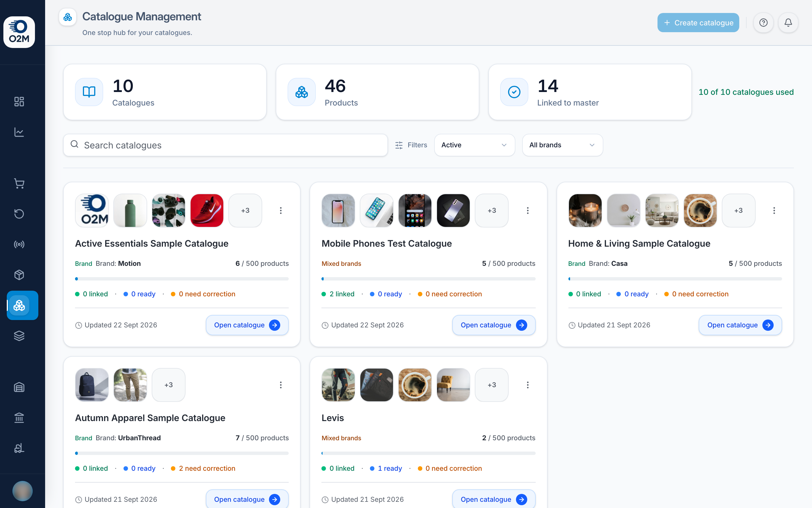
Task: Open catalogue for Autumn Apparel Sample
Action: [x=247, y=499]
